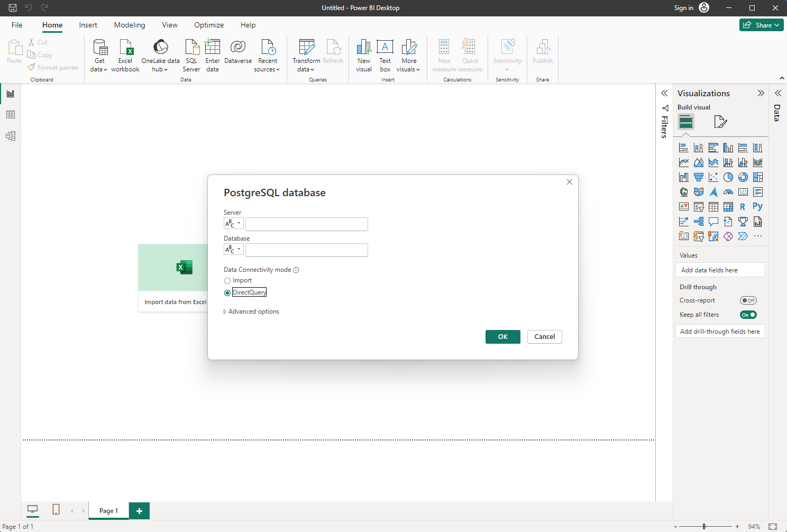
Task: Click the zoom in plus button
Action: pyautogui.click(x=737, y=526)
